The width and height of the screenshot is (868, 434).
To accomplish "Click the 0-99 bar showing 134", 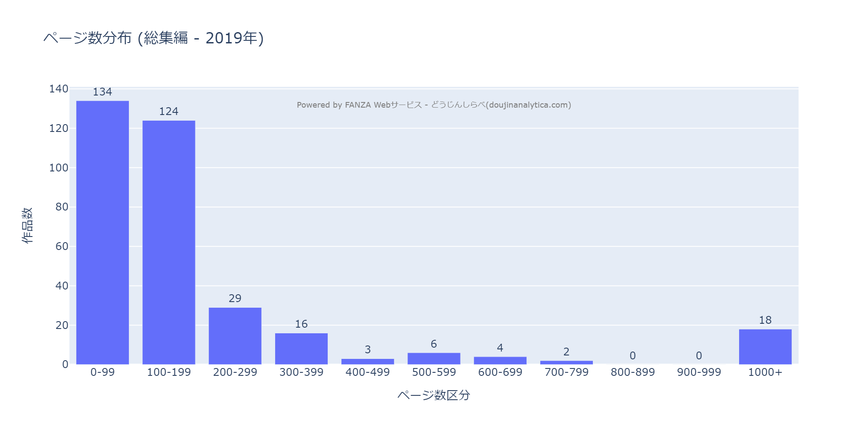I will click(x=102, y=233).
